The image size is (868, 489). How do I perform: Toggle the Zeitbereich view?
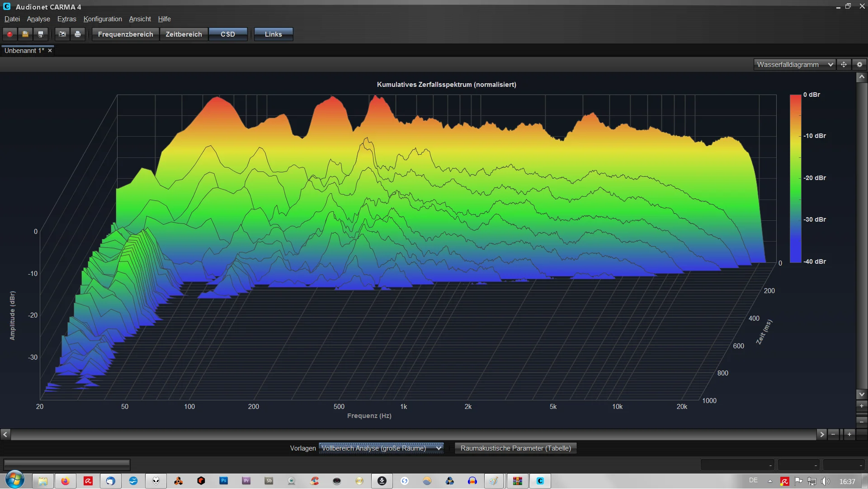(x=184, y=34)
